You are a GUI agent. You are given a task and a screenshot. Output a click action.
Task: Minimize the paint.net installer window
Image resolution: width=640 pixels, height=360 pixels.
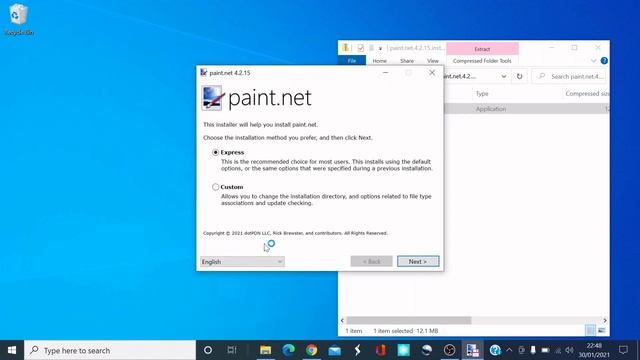pos(385,73)
